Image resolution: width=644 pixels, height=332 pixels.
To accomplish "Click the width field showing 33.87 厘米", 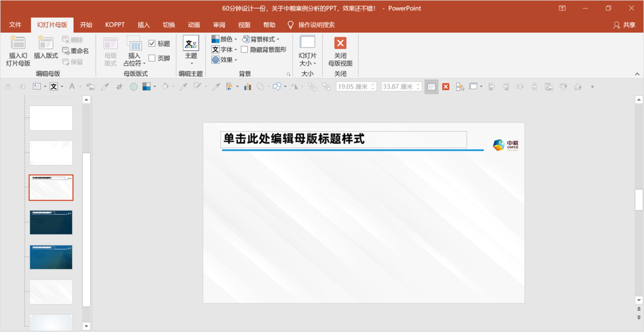I will pyautogui.click(x=401, y=87).
